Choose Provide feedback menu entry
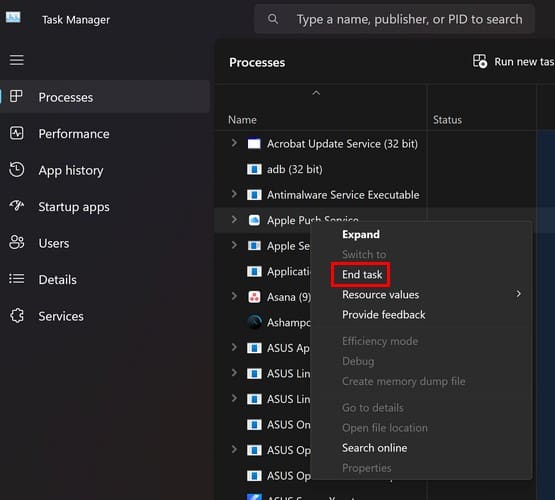The width and height of the screenshot is (555, 500). tap(384, 315)
